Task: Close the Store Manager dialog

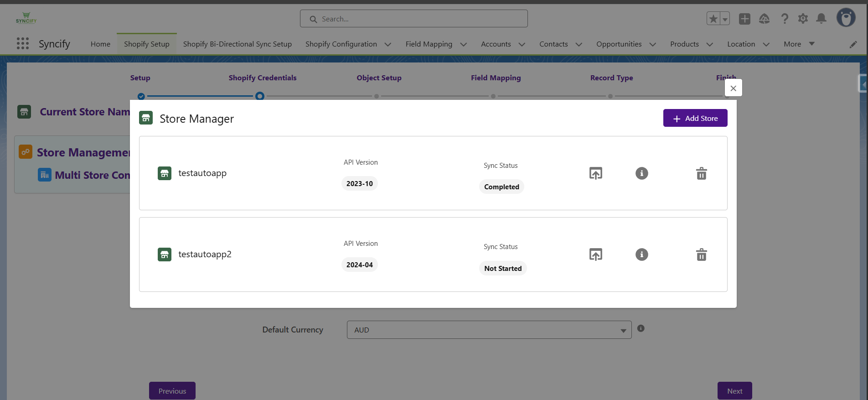Action: (734, 88)
